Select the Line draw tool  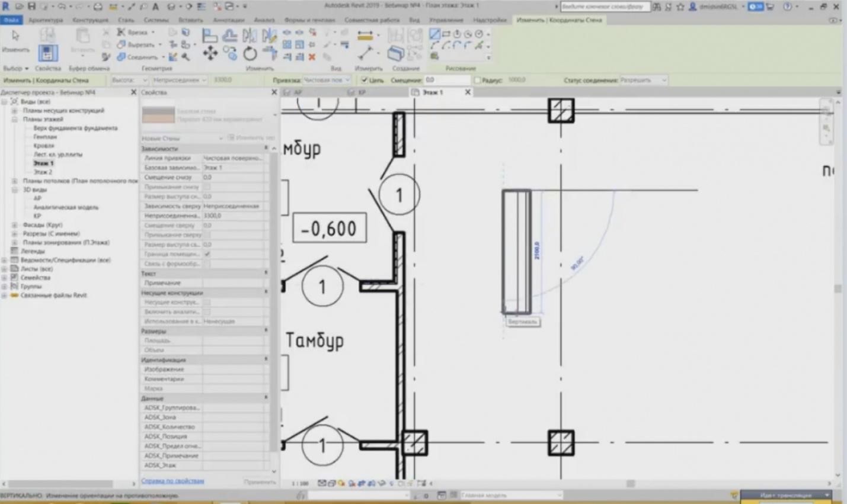[x=435, y=34]
